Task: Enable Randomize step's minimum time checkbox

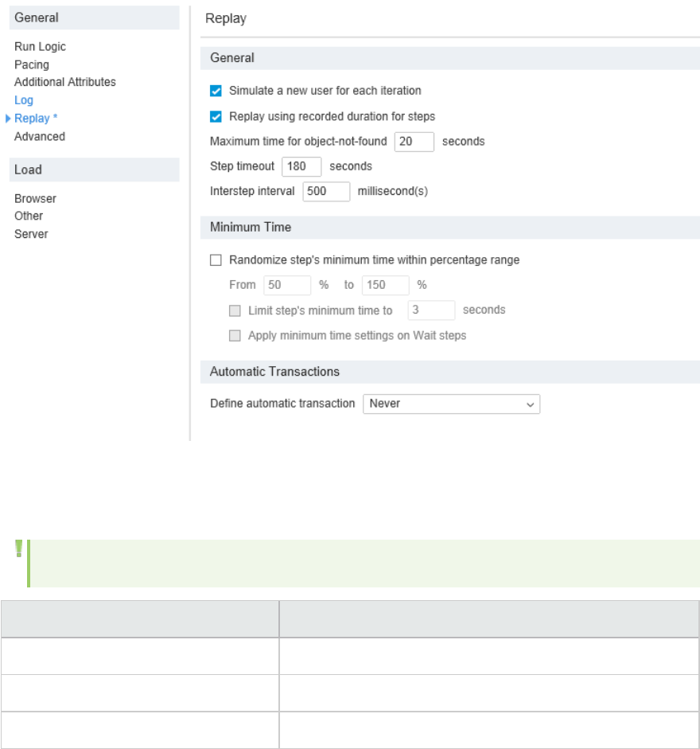Action: point(216,259)
